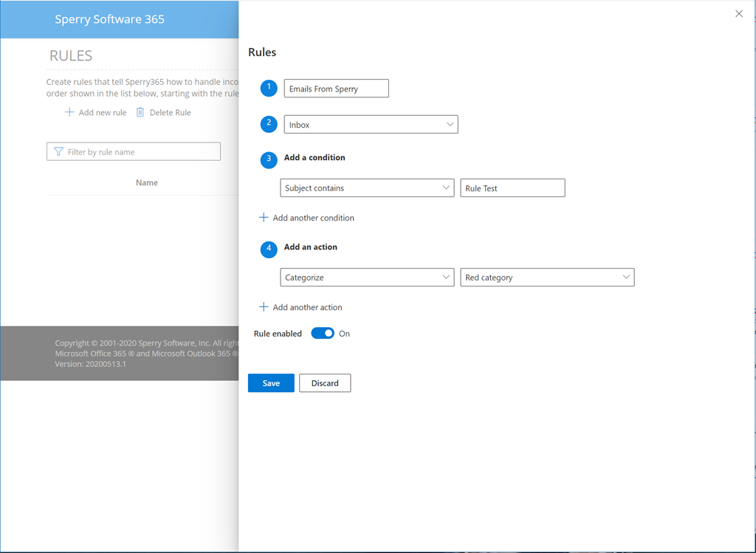756x553 pixels.
Task: Click the funnel filter icon in the filter box
Action: (58, 152)
